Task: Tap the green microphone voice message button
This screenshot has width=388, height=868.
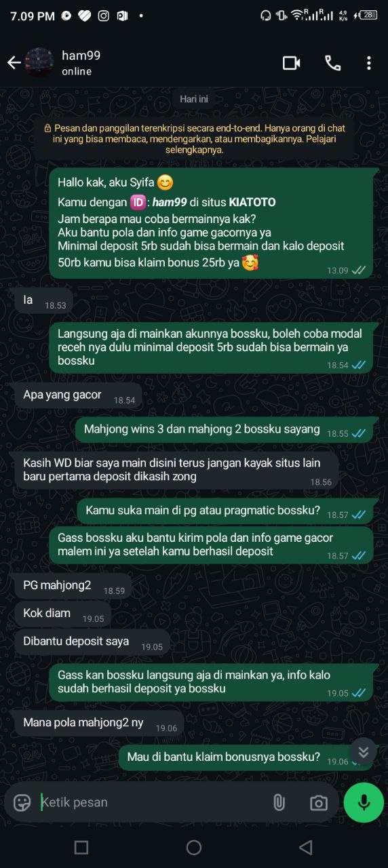Action: 364,802
